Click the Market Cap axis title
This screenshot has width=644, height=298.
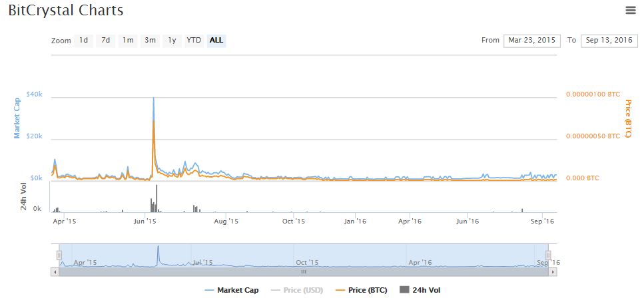tap(17, 117)
